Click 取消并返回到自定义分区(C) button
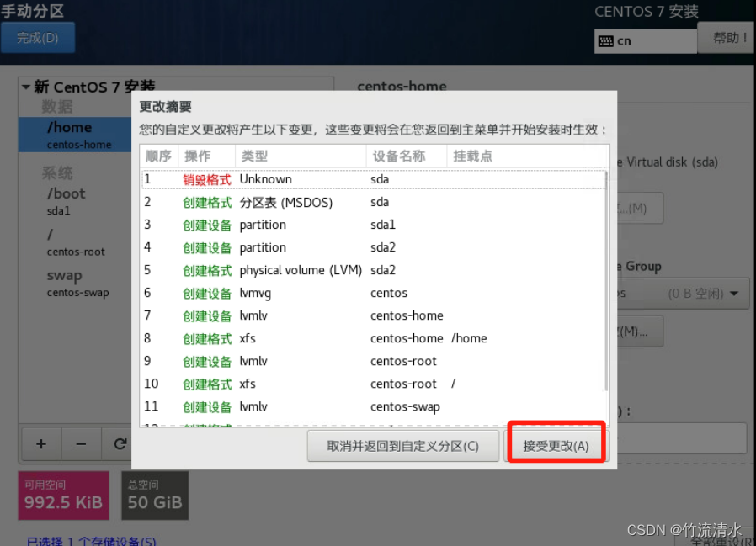Image resolution: width=756 pixels, height=546 pixels. click(402, 446)
